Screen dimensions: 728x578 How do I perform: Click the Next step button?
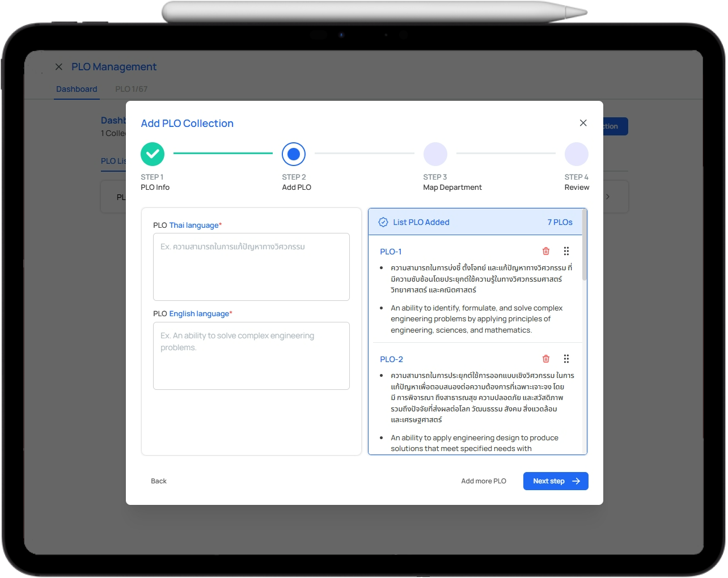tap(555, 481)
